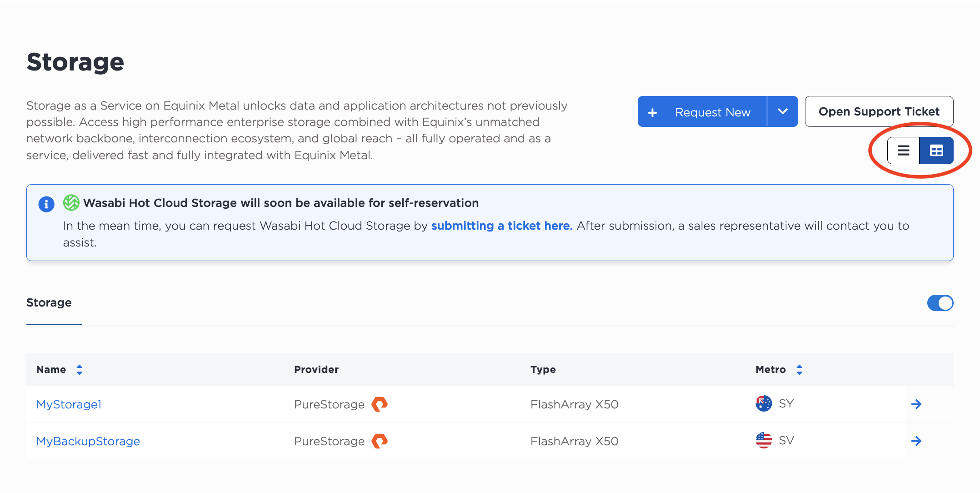Screen dimensions: 980x493
Task: Click the Type column header
Action: (543, 370)
